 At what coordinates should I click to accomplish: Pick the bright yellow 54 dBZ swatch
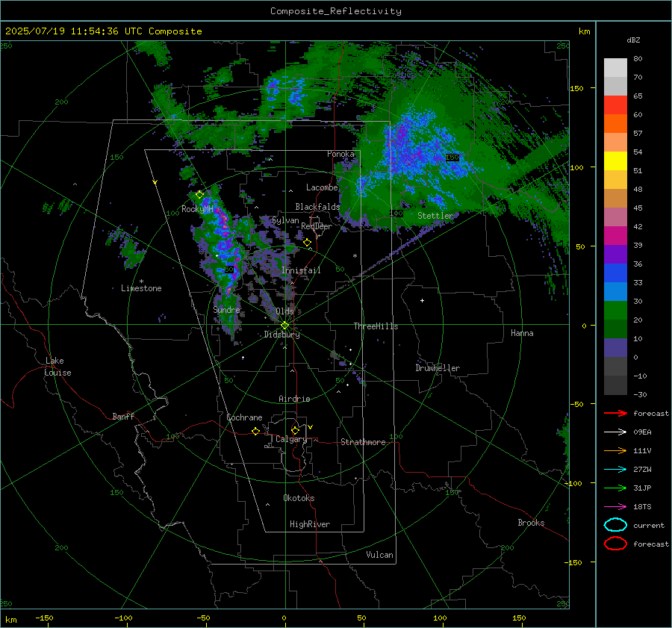(x=615, y=161)
